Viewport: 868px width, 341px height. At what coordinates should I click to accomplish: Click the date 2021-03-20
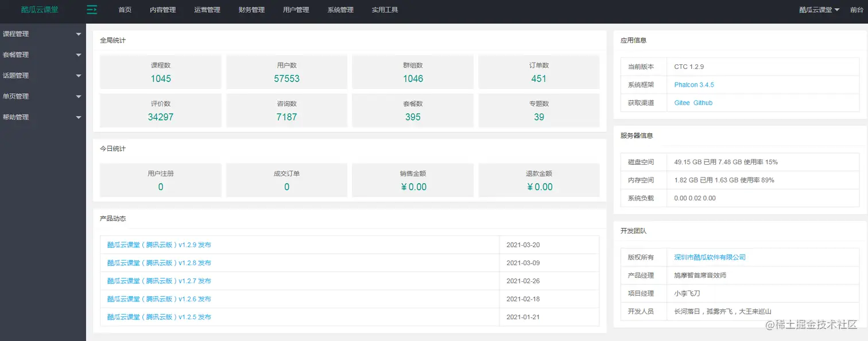pos(523,245)
